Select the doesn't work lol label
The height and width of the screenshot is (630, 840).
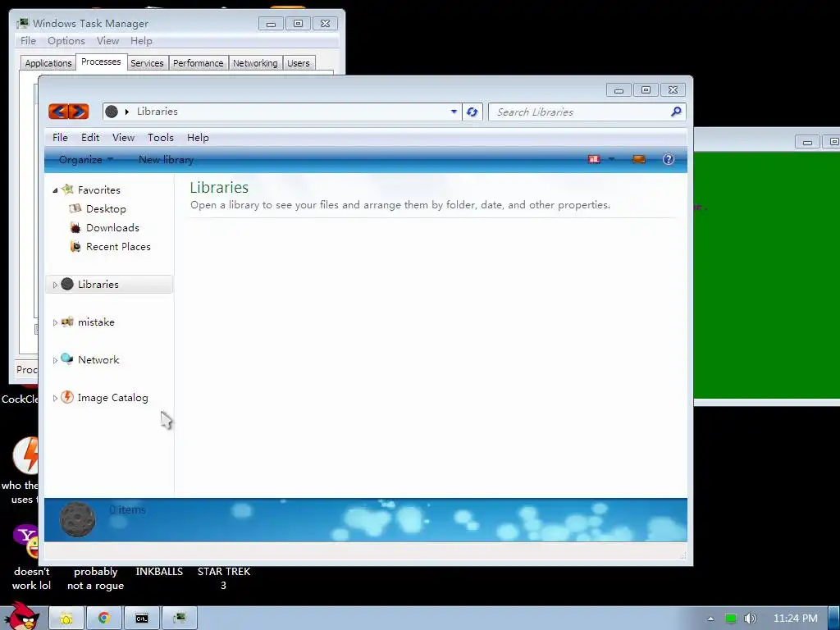pos(31,578)
